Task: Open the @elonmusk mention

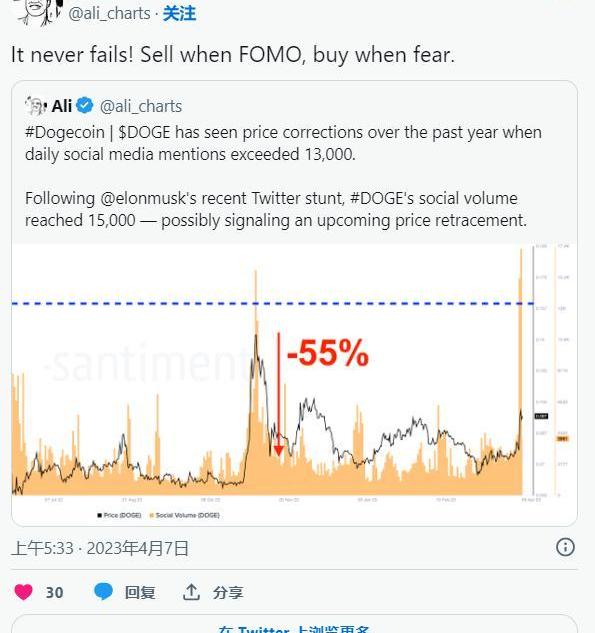Action: [142, 199]
